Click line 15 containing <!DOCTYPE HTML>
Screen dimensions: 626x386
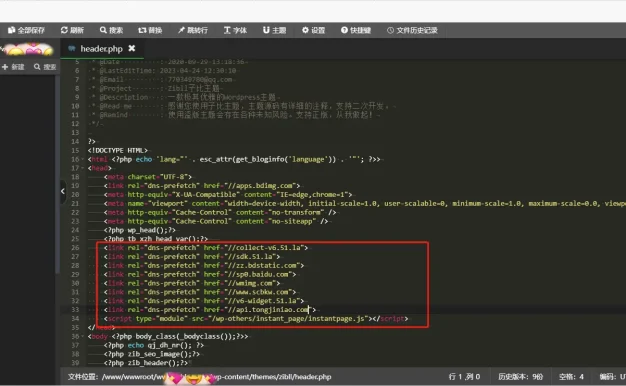[118, 150]
